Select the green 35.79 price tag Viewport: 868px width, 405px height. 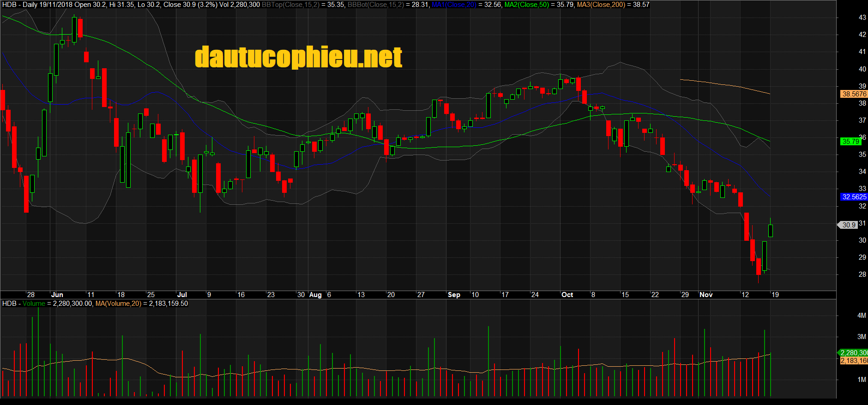pyautogui.click(x=850, y=142)
